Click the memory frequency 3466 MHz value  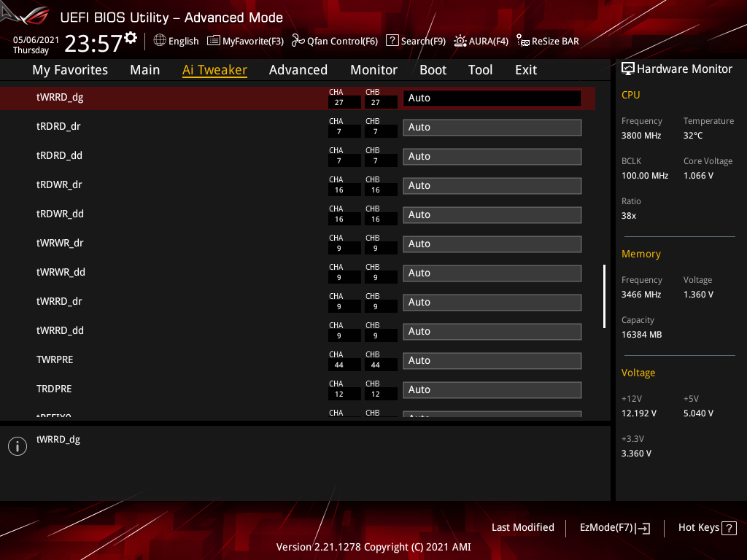click(x=641, y=295)
